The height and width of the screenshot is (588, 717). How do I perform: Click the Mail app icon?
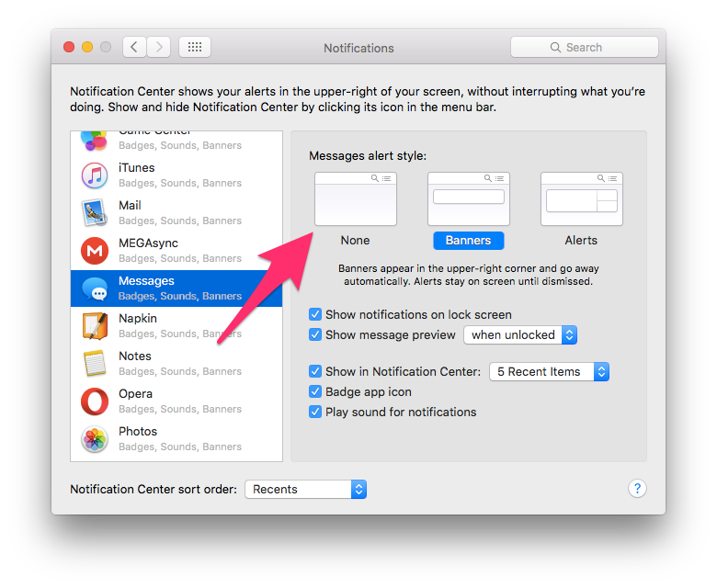tap(95, 213)
